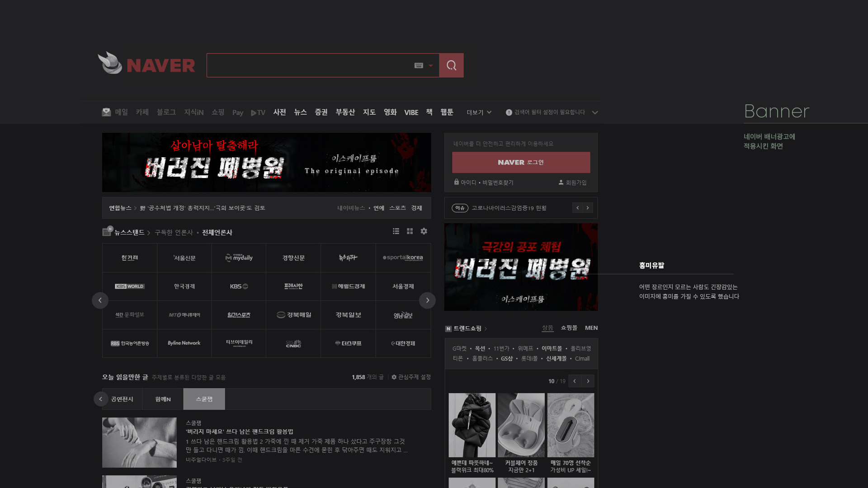Viewport: 868px width, 488px height.
Task: Open the TV play icon link
Action: coord(258,113)
